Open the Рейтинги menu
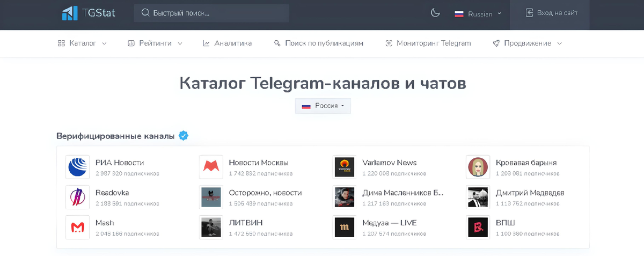Screen dimensions: 644x256 tap(155, 43)
